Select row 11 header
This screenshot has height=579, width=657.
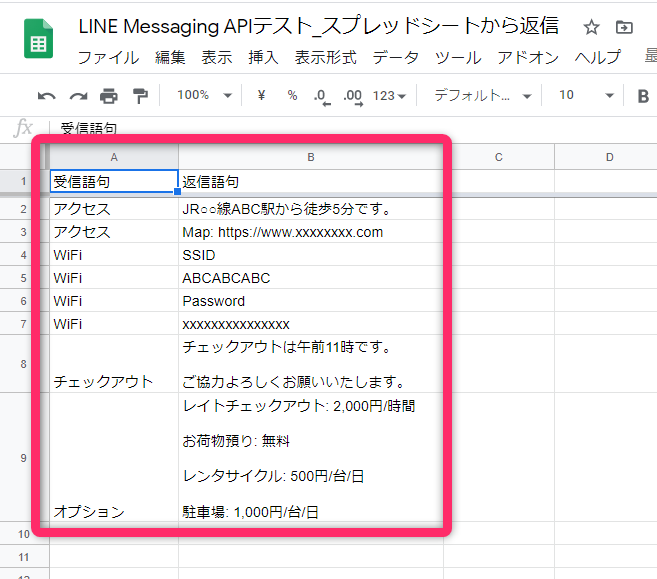(x=24, y=557)
